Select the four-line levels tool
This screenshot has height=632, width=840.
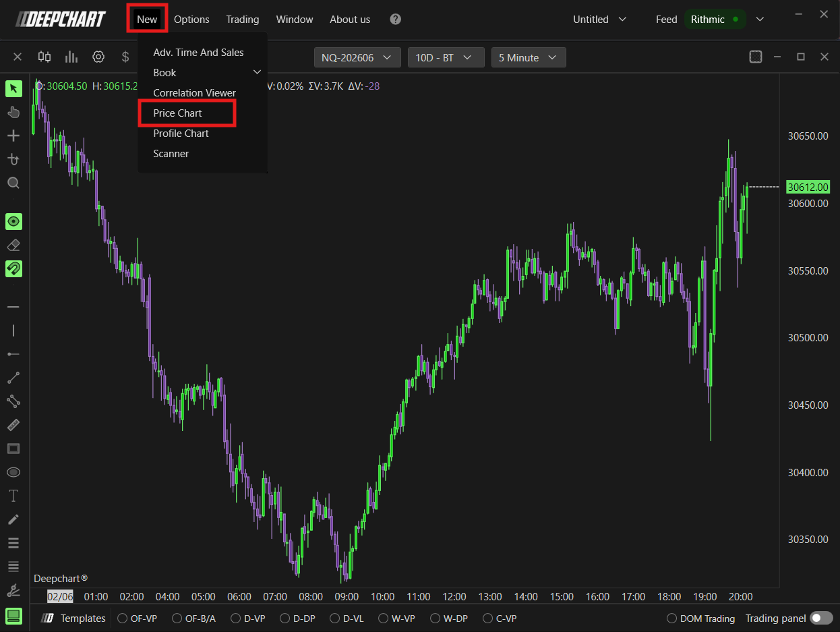pos(13,567)
